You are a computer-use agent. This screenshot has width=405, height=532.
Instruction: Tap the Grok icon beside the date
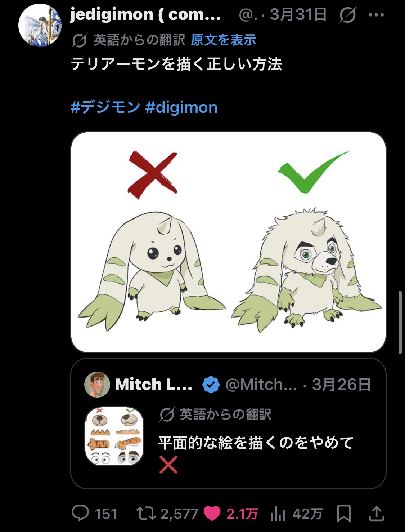click(x=347, y=15)
